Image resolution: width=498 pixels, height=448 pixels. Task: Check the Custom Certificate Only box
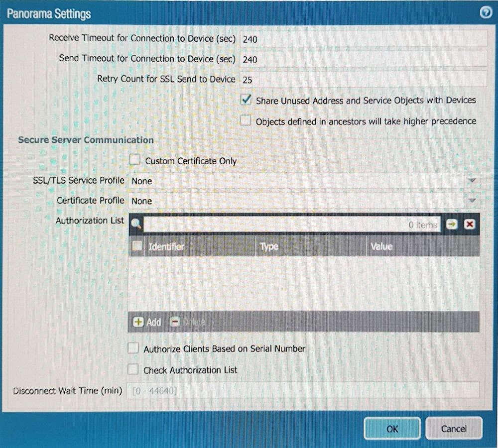(x=134, y=160)
